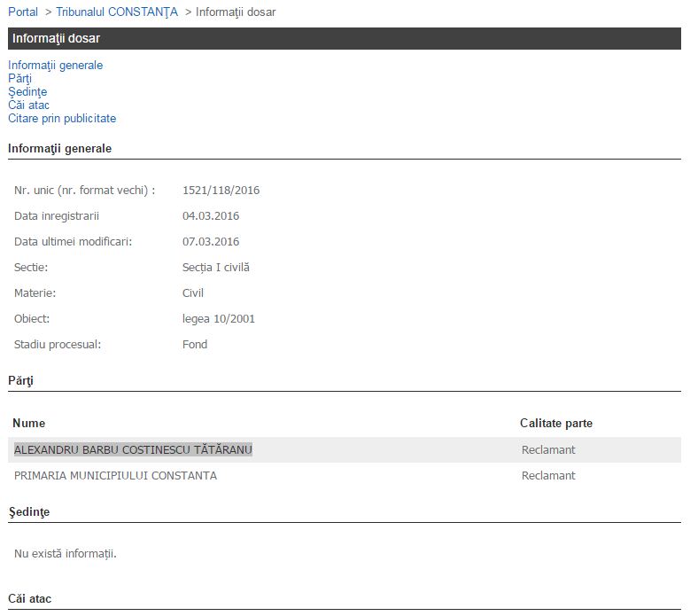Jump to Informații generale via navigation link
The image size is (698, 616).
point(55,65)
